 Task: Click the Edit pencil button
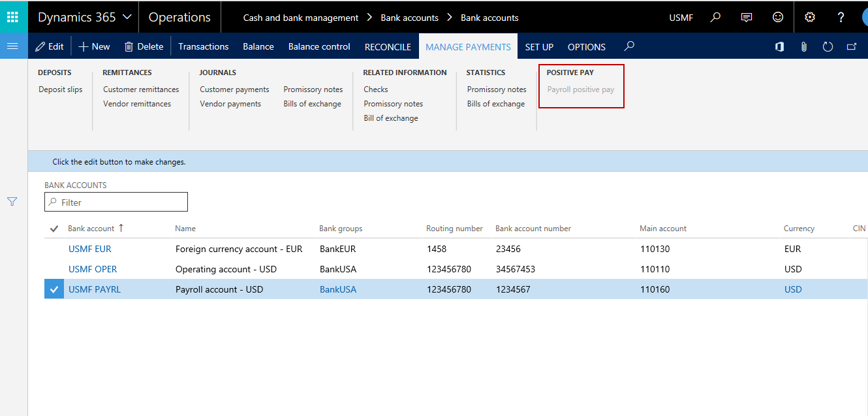click(50, 46)
